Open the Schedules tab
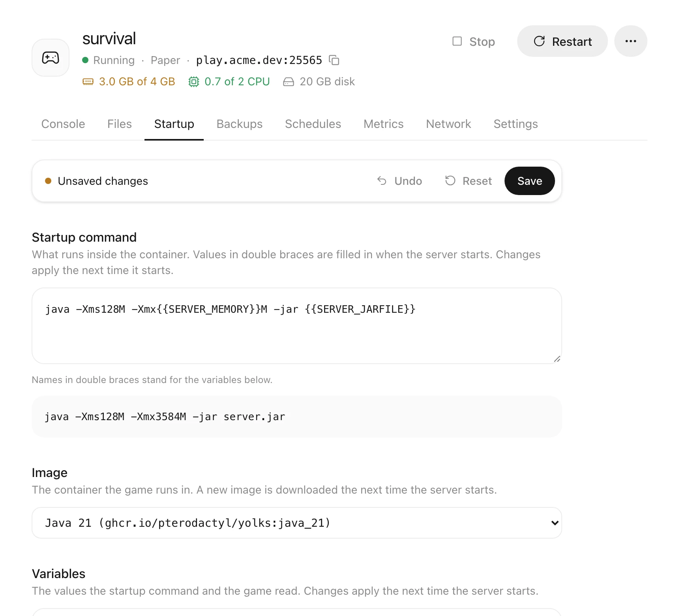Screen dimensions: 679x616 [x=313, y=124]
